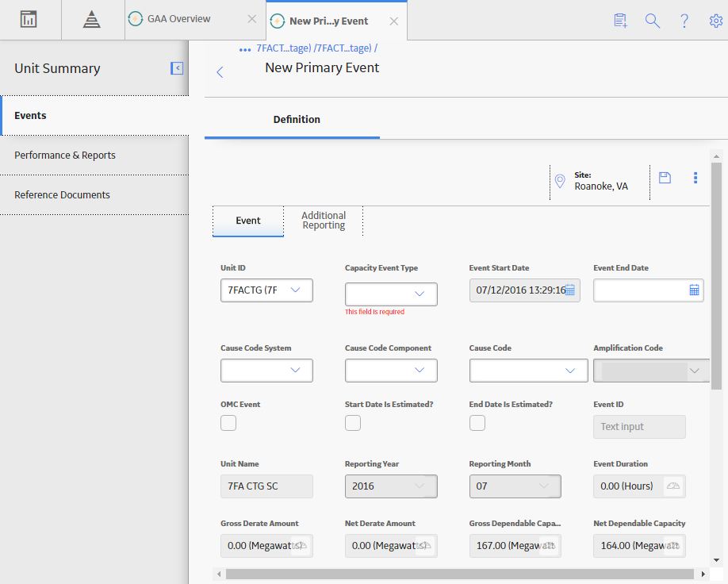
Task: Click the horizontal scrollbar thumb
Action: [x=460, y=574]
